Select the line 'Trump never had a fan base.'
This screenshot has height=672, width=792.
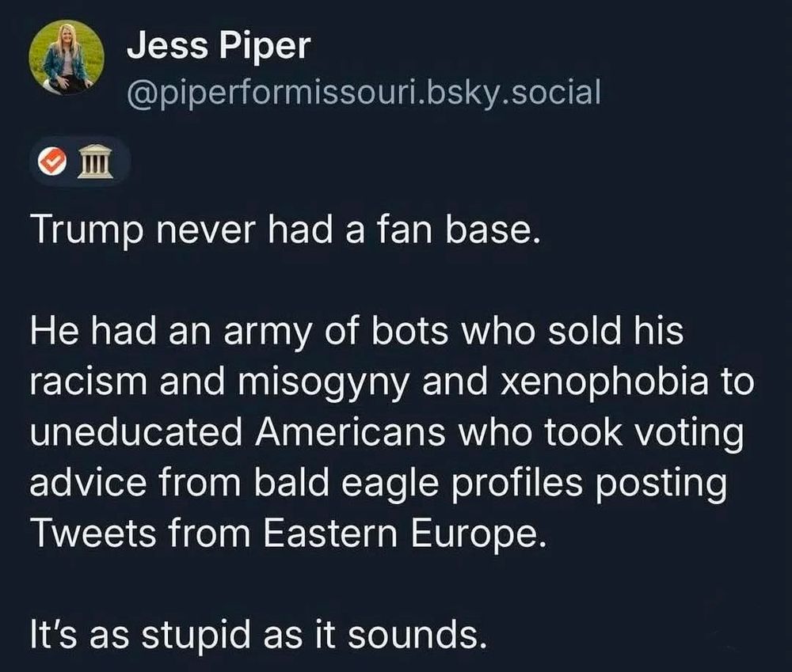[x=285, y=231]
